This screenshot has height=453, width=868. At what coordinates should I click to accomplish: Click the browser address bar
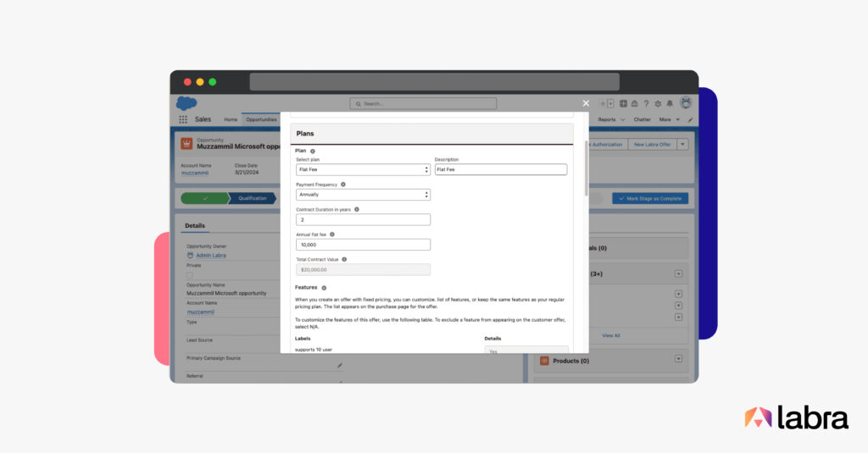pyautogui.click(x=435, y=82)
